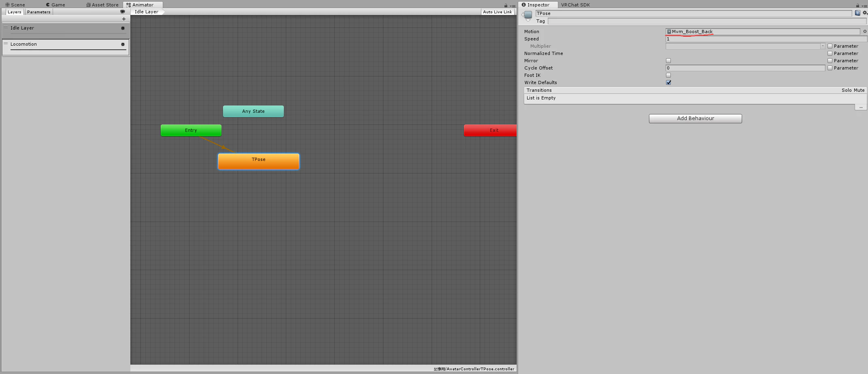
Task: Click the Add Behaviour button
Action: 696,118
